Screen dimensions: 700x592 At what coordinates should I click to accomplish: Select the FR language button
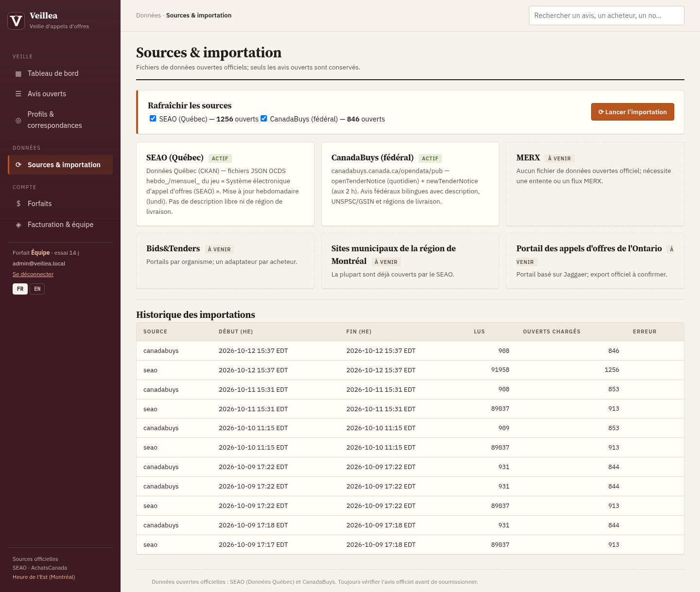click(20, 289)
